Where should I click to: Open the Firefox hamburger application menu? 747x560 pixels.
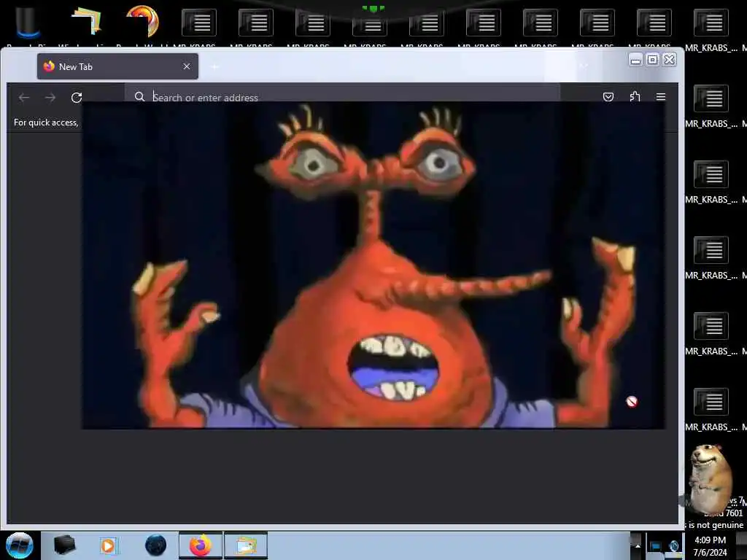pyautogui.click(x=661, y=97)
